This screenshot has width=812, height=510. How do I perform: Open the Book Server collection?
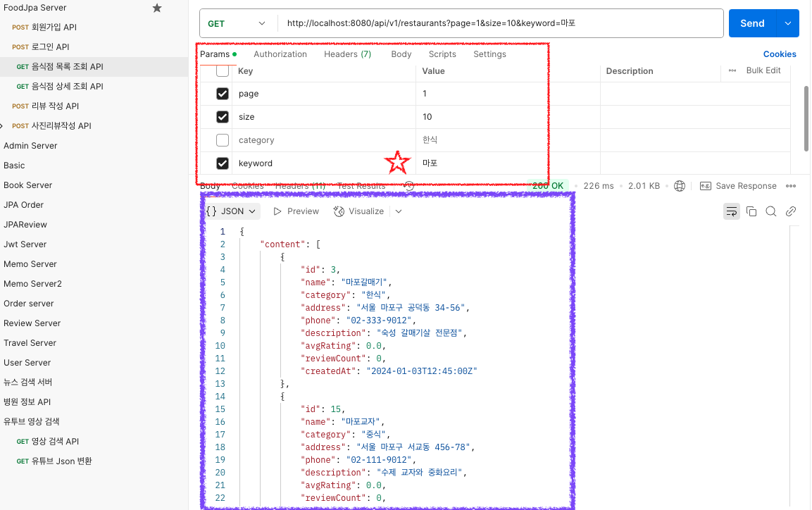tap(28, 185)
